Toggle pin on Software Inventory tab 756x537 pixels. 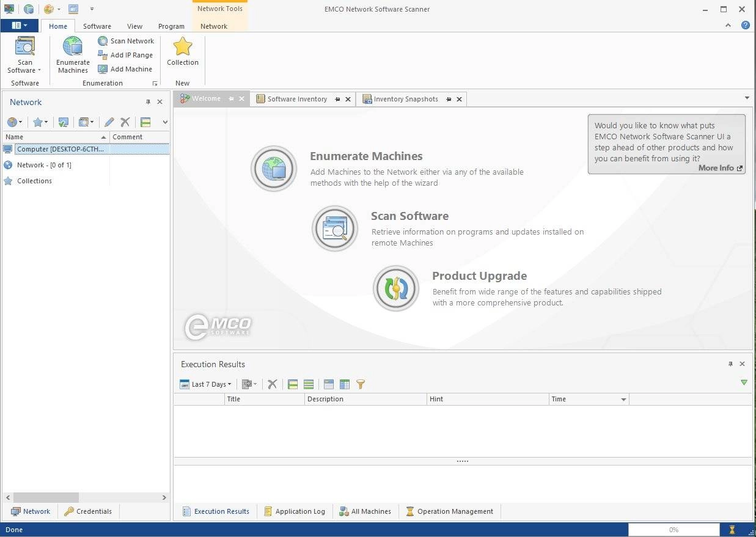(337, 99)
